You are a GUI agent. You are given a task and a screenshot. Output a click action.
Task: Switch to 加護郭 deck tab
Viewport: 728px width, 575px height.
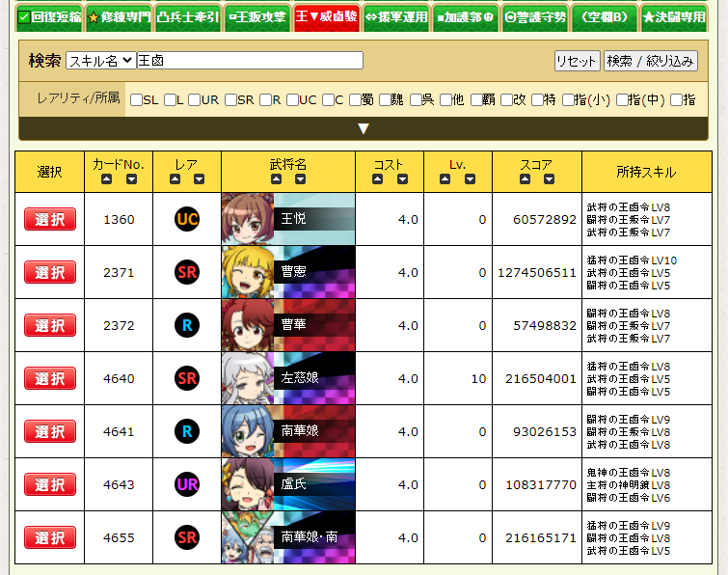coord(466,17)
